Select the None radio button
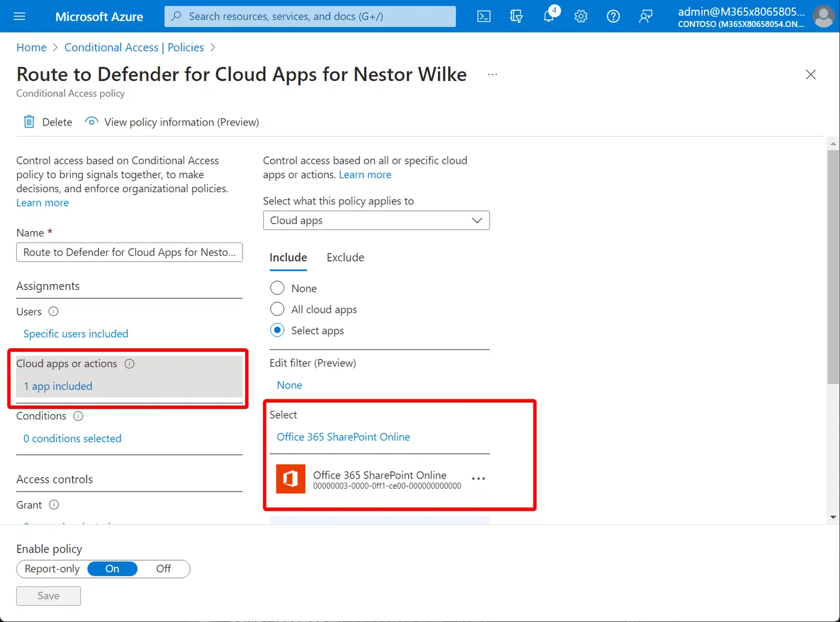Viewport: 840px width, 622px height. [277, 288]
